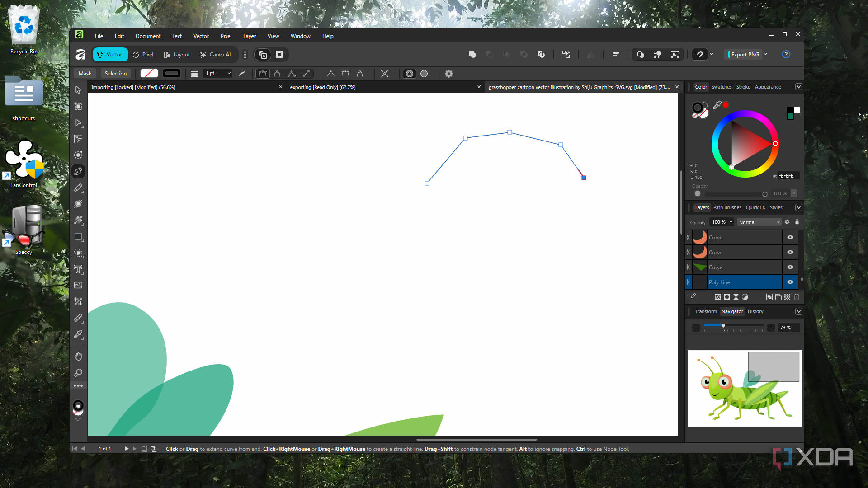Open the Normal blend mode dropdown
Image resolution: width=868 pixels, height=488 pixels.
point(759,222)
